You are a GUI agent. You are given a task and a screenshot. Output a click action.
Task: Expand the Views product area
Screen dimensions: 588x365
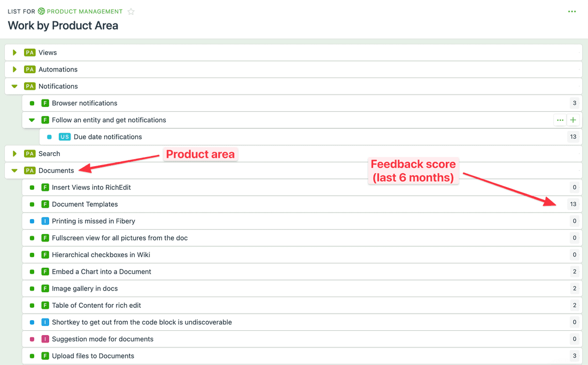point(14,52)
